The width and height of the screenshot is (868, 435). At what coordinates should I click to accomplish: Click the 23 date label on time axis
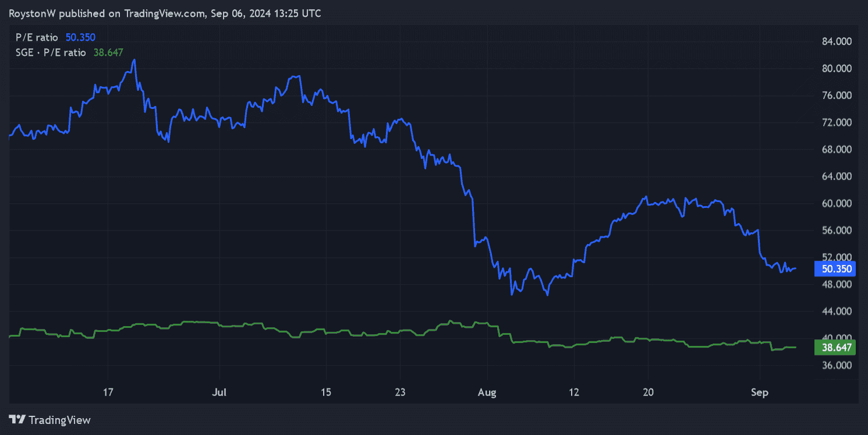[x=401, y=392]
